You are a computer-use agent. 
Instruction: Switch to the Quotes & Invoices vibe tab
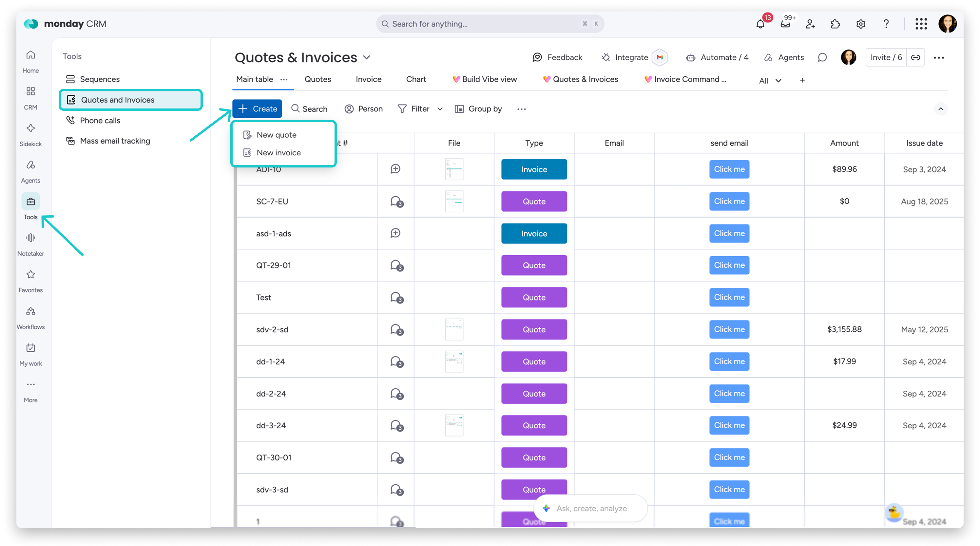tap(580, 79)
